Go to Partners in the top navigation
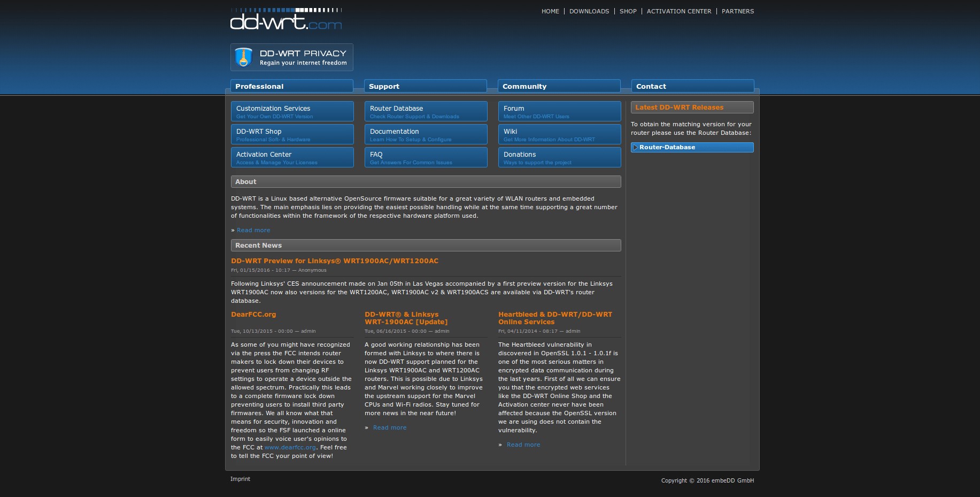This screenshot has width=980, height=497. 737,11
